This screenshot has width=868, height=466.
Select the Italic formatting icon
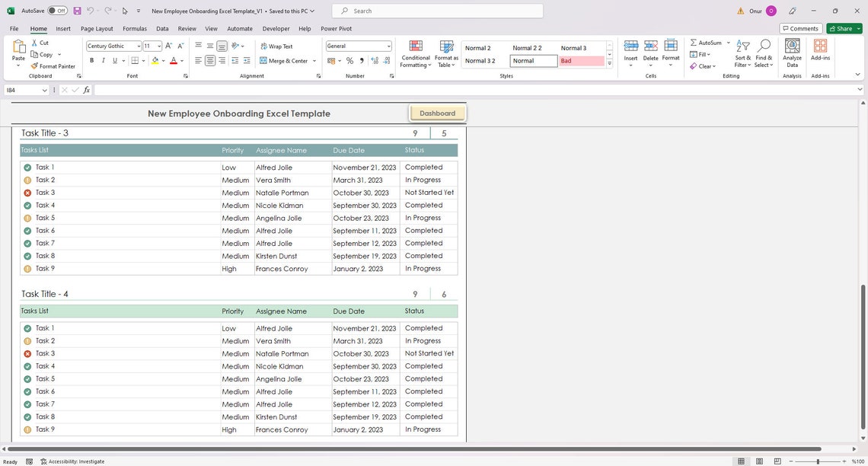[103, 61]
